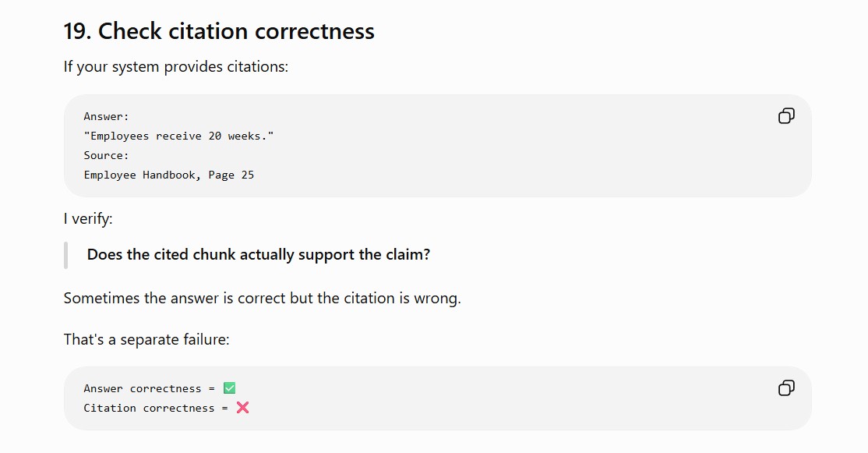Screen dimensions: 868x453
Task: Click the 'Employee Handbook, Page 25' line
Action: 169,175
